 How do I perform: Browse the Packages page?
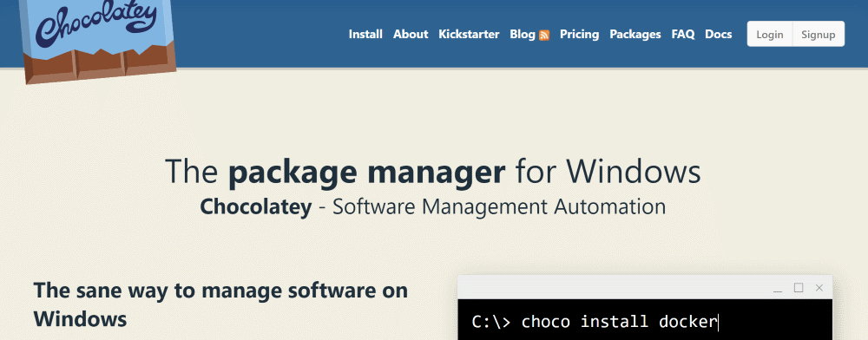pyautogui.click(x=635, y=35)
